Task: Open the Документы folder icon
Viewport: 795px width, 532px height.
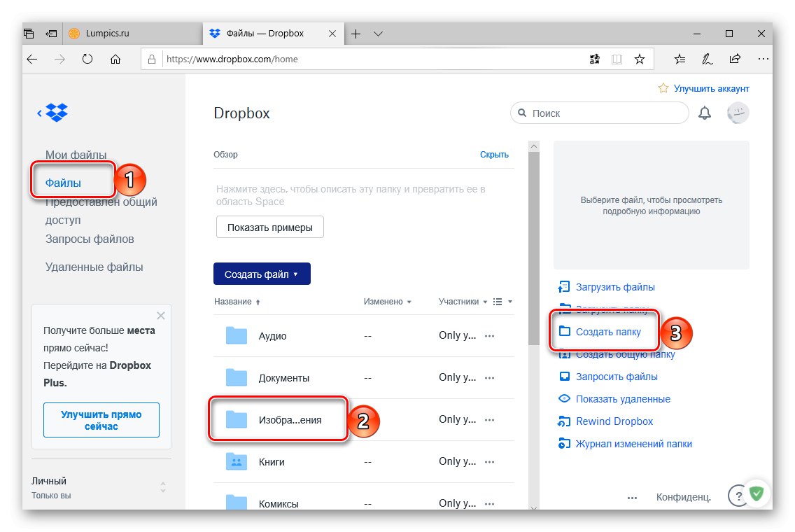Action: pyautogui.click(x=237, y=378)
